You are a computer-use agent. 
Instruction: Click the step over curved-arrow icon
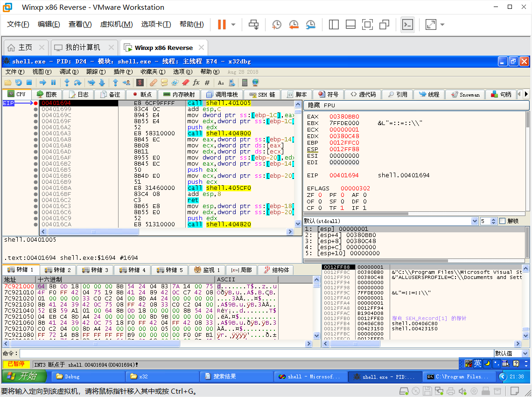click(x=77, y=83)
